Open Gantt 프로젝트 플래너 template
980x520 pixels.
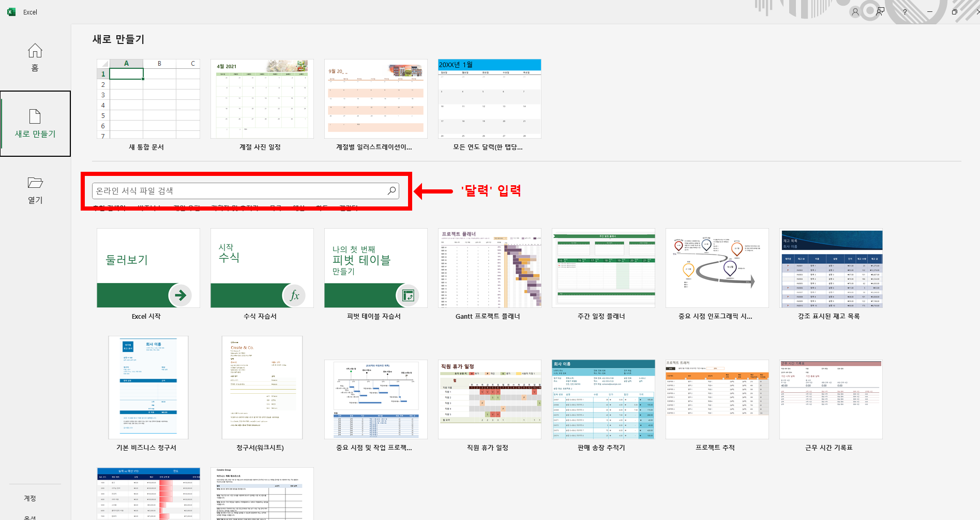(490, 268)
